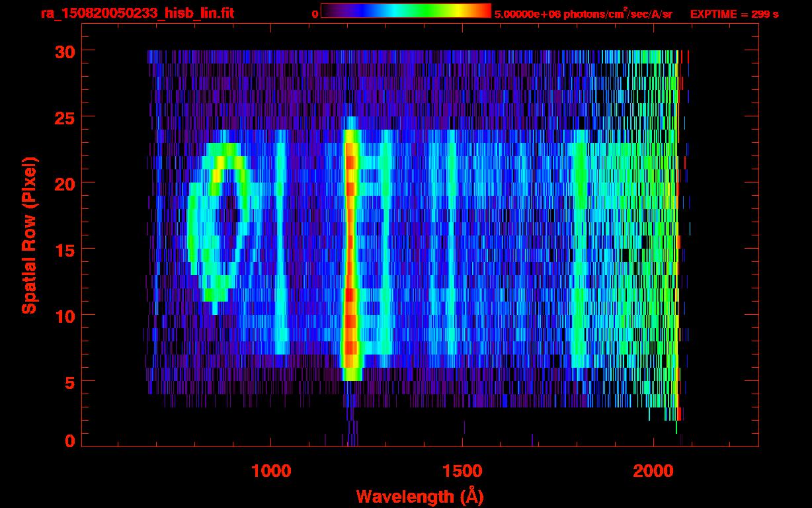
Task: Click the 2000 wavelength tick label
Action: (654, 471)
